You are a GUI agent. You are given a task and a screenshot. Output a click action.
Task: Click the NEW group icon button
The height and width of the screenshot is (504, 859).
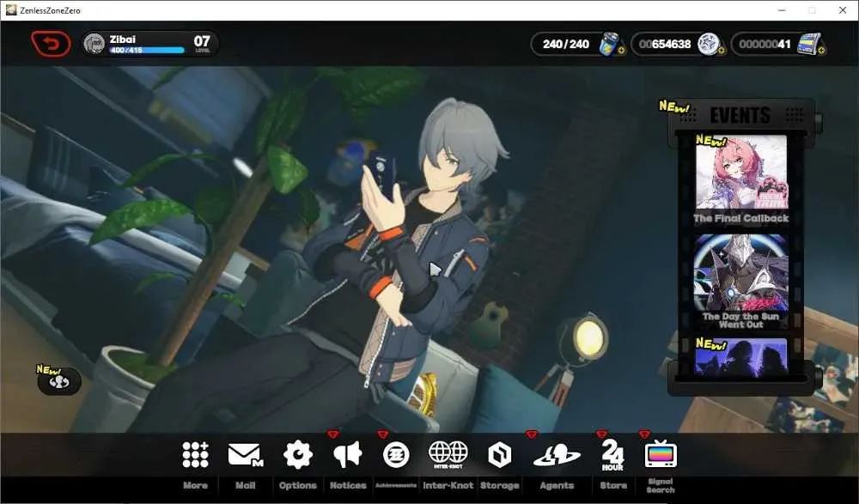pos(59,381)
